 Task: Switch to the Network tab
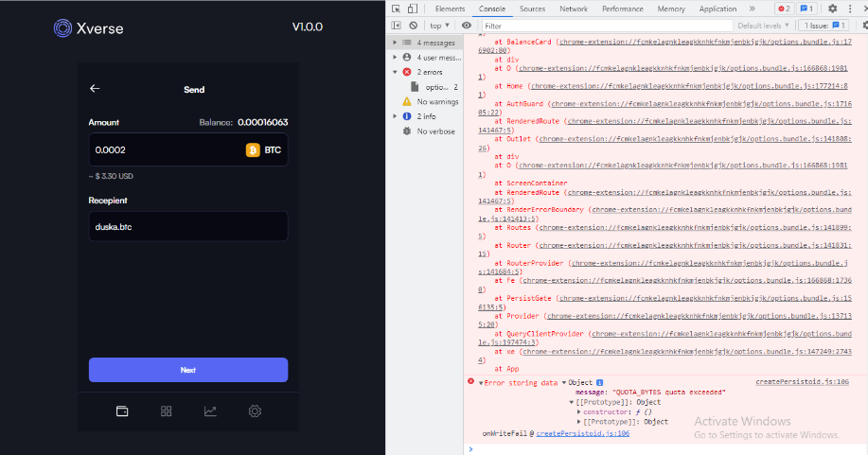click(x=574, y=9)
